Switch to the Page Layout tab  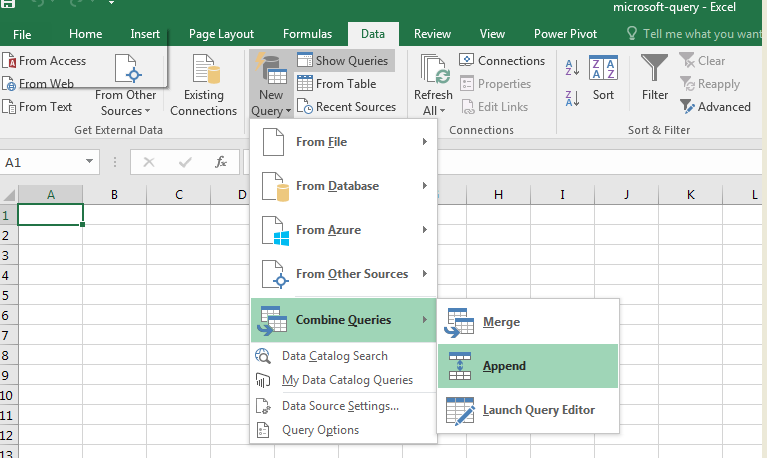pos(221,34)
